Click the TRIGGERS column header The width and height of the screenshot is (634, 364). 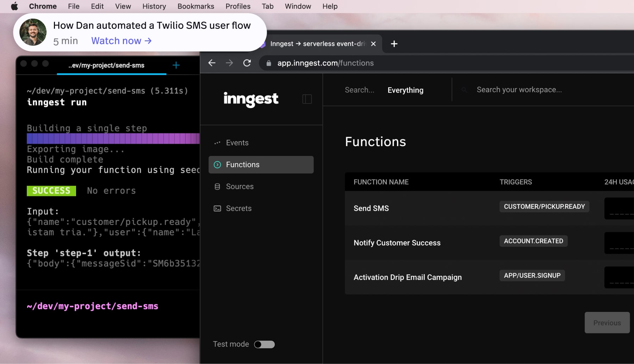point(516,182)
